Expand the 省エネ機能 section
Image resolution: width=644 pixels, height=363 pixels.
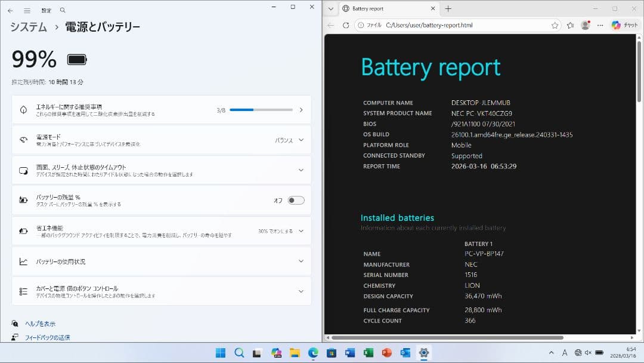click(301, 230)
